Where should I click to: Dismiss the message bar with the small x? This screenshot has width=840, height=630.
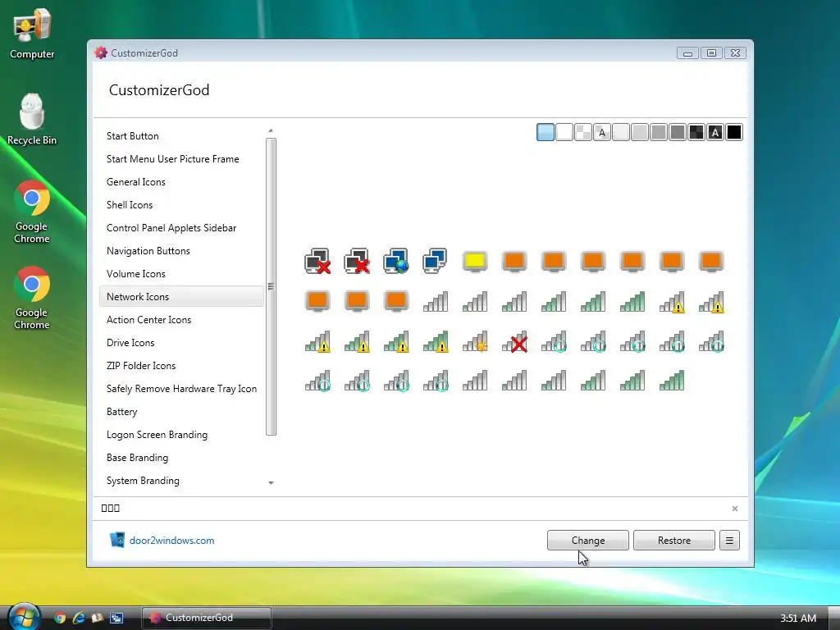[734, 509]
